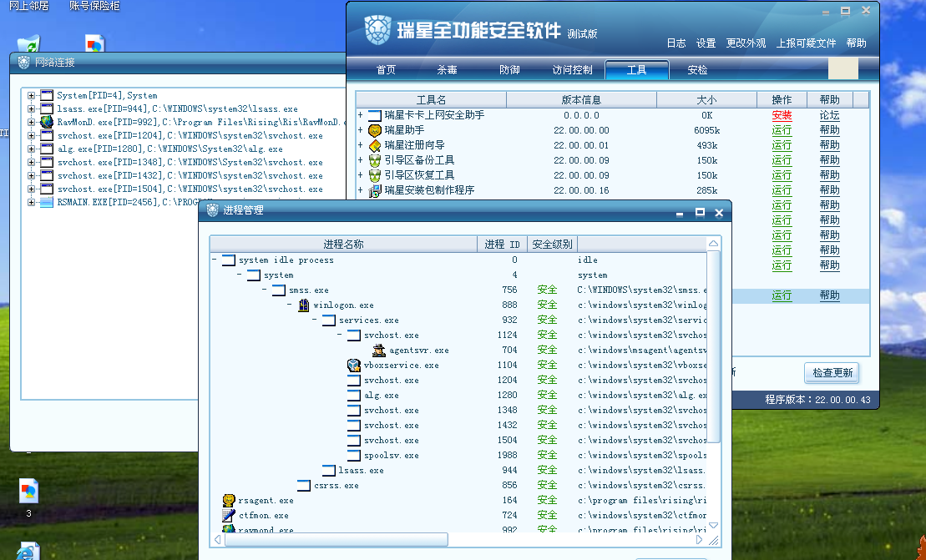Select lsass.exe row in process manager

[x=458, y=471]
